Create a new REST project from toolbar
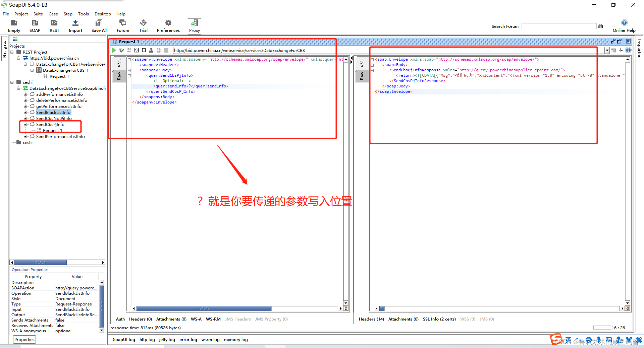Viewport: 644px width, 348px height. pos(54,26)
